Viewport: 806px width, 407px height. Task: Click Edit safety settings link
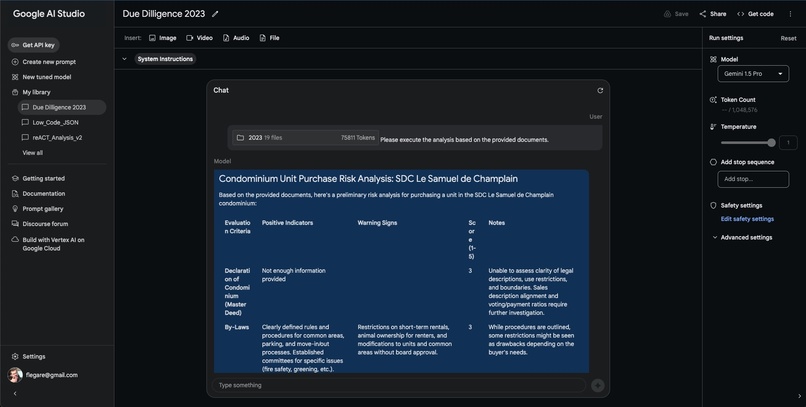[x=747, y=219]
